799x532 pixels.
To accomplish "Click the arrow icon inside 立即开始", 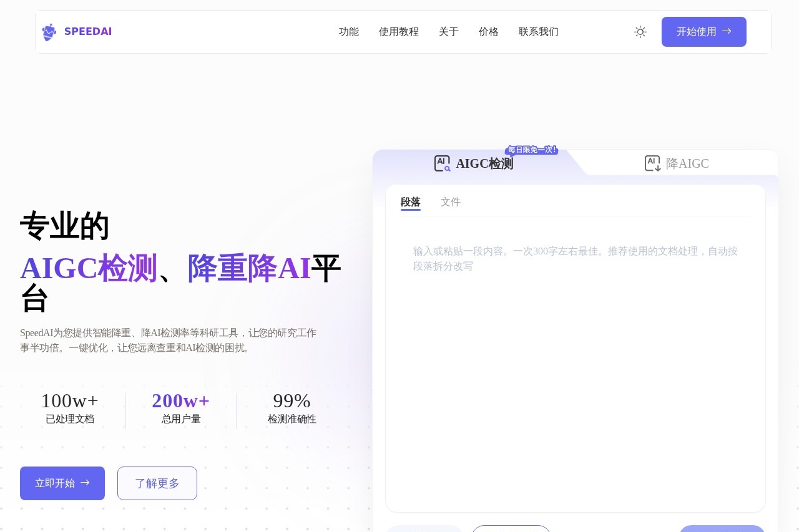I will [x=86, y=483].
